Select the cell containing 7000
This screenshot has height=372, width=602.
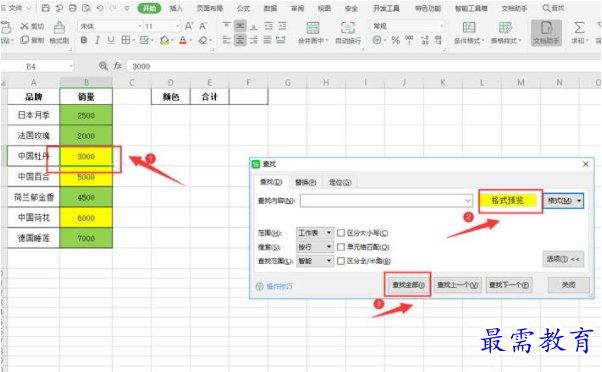click(x=86, y=238)
